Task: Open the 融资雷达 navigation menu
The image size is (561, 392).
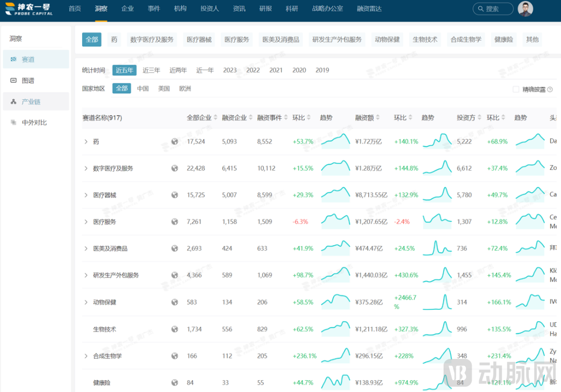Action: (x=368, y=9)
